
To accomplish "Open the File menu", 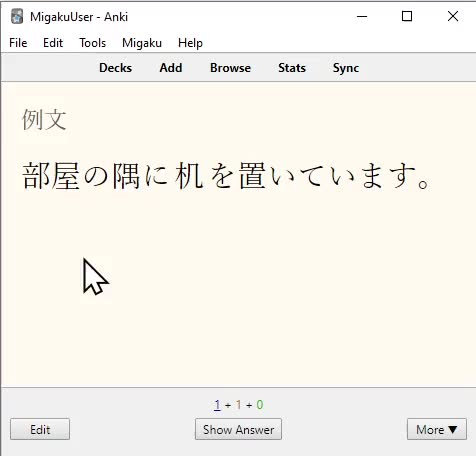I will pyautogui.click(x=18, y=43).
